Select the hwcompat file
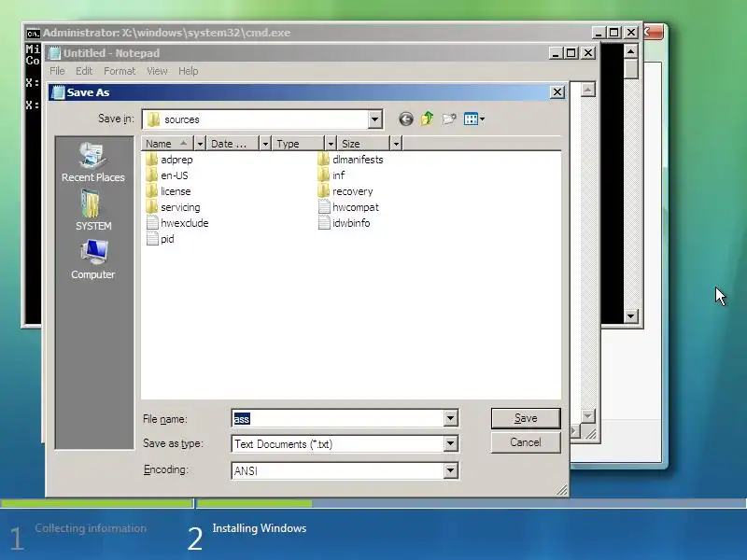Screen dimensions: 747x560 [x=348, y=207]
